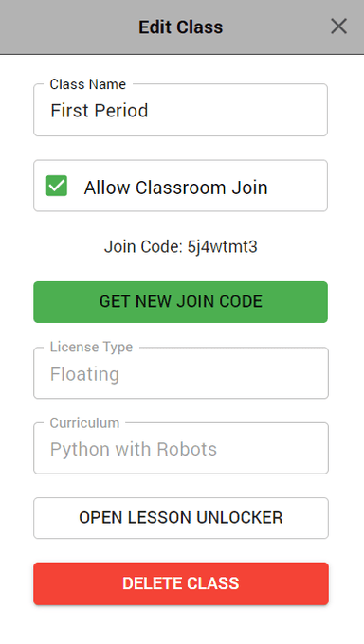Click the white checkmark icon in green box
Viewport: 364px width, 644px height.
pos(57,186)
